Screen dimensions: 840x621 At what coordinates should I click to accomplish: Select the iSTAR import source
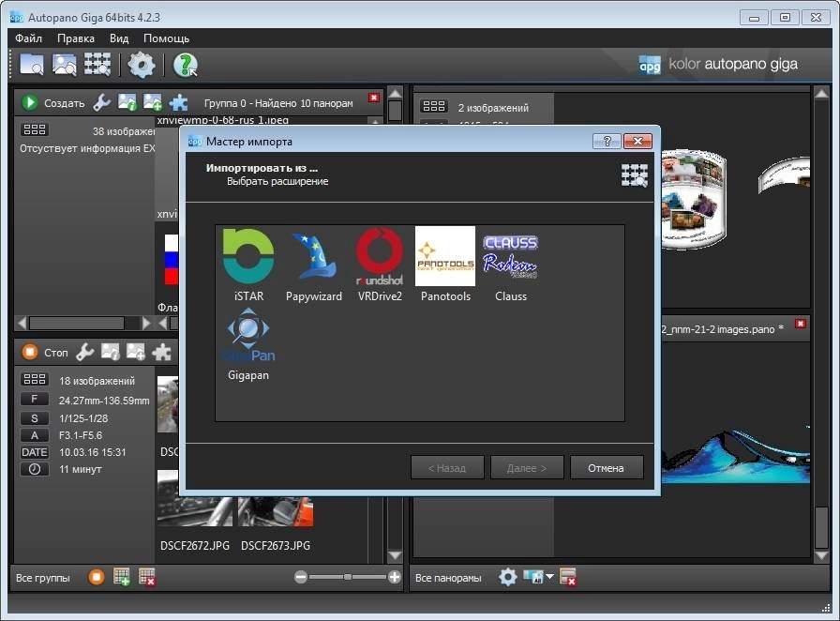pos(248,265)
